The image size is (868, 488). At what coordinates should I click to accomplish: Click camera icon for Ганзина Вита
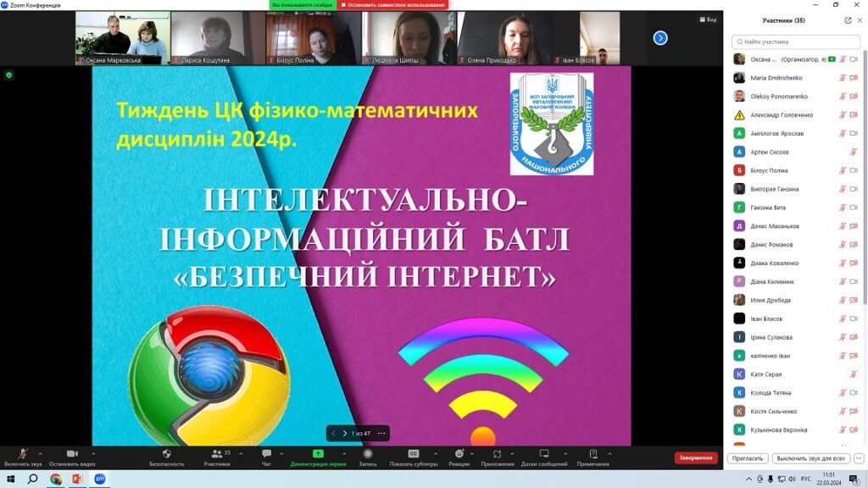pos(854,208)
